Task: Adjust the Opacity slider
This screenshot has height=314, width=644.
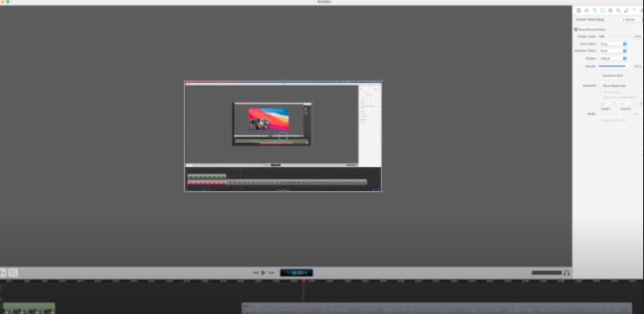Action: click(x=612, y=66)
